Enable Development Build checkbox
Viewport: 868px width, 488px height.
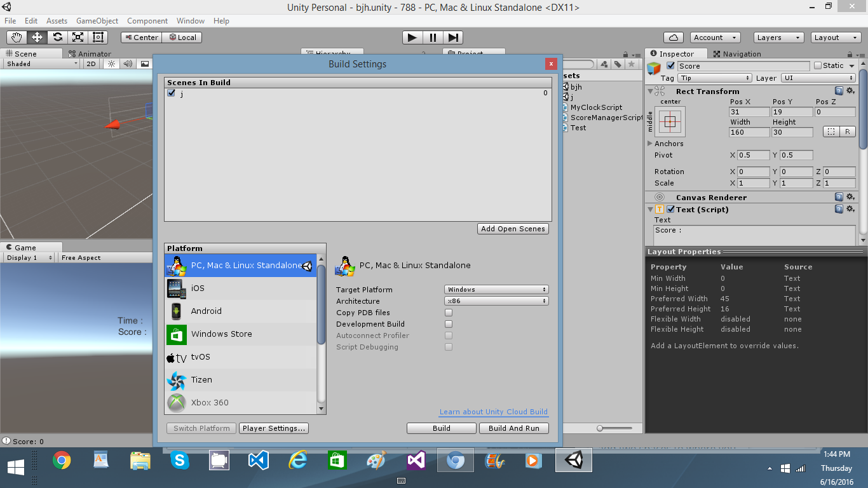click(x=449, y=324)
